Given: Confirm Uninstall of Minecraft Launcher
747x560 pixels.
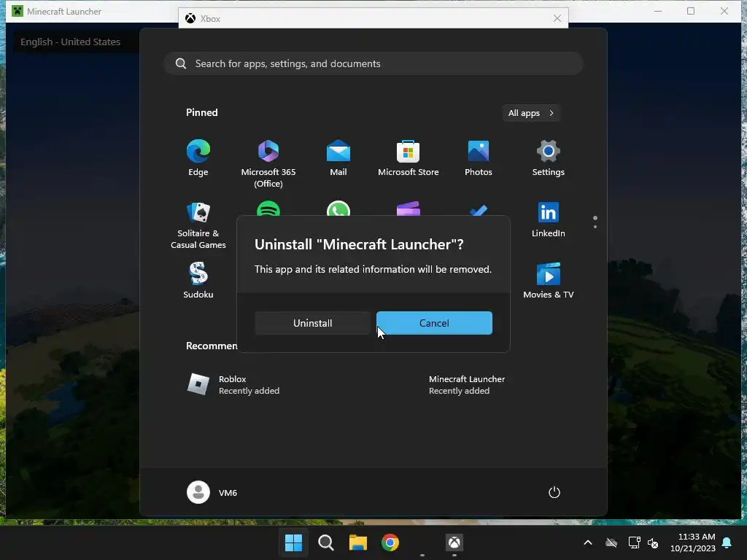Looking at the screenshot, I should pos(312,323).
